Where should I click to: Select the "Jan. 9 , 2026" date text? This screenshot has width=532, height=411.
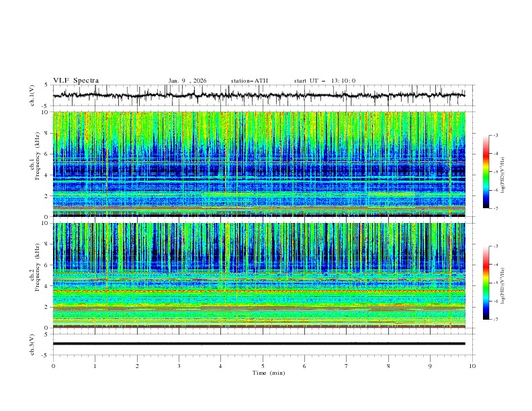point(187,81)
